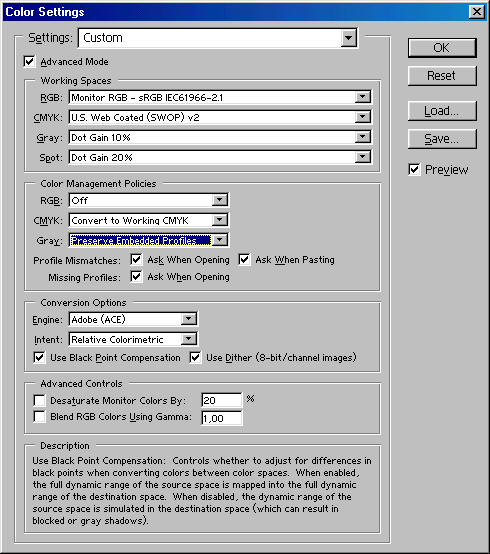Toggle the Preview checkbox
The image size is (490, 554).
click(x=414, y=170)
